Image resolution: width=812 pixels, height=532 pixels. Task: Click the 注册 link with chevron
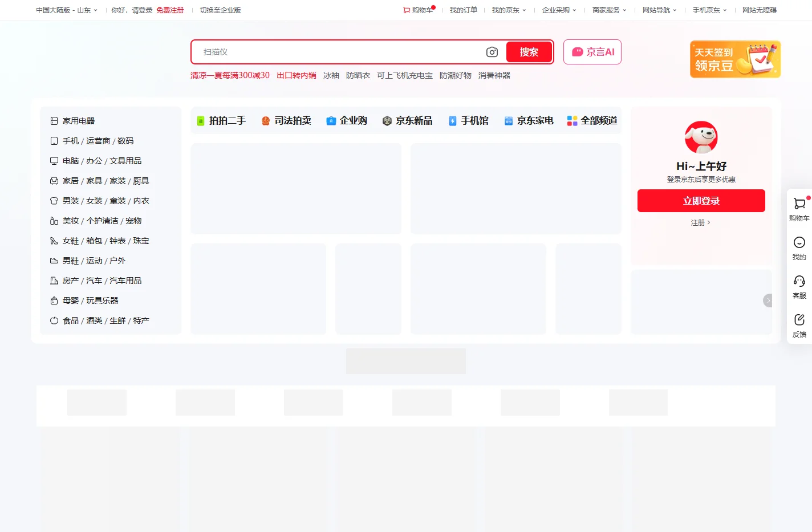click(x=701, y=223)
